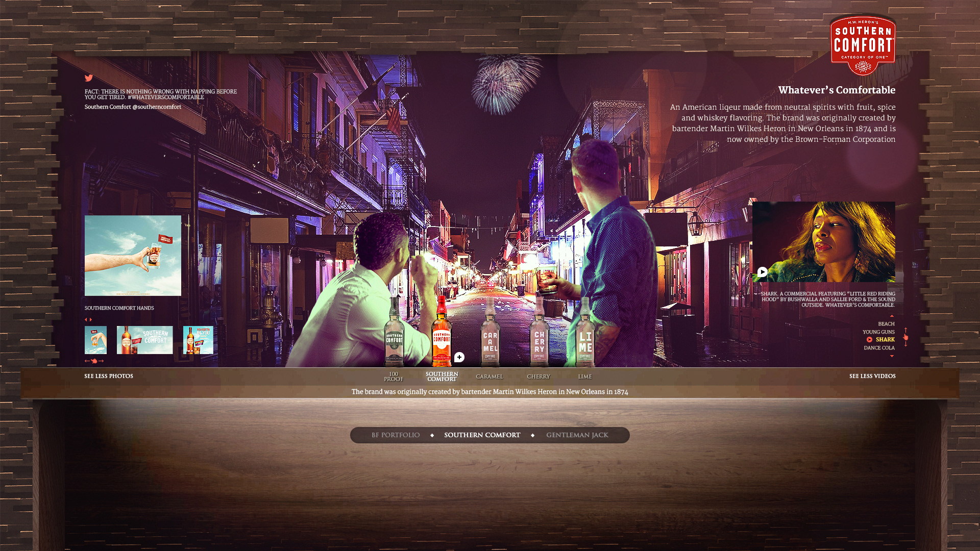980x551 pixels.
Task: Select the Beach video
Action: 886,324
